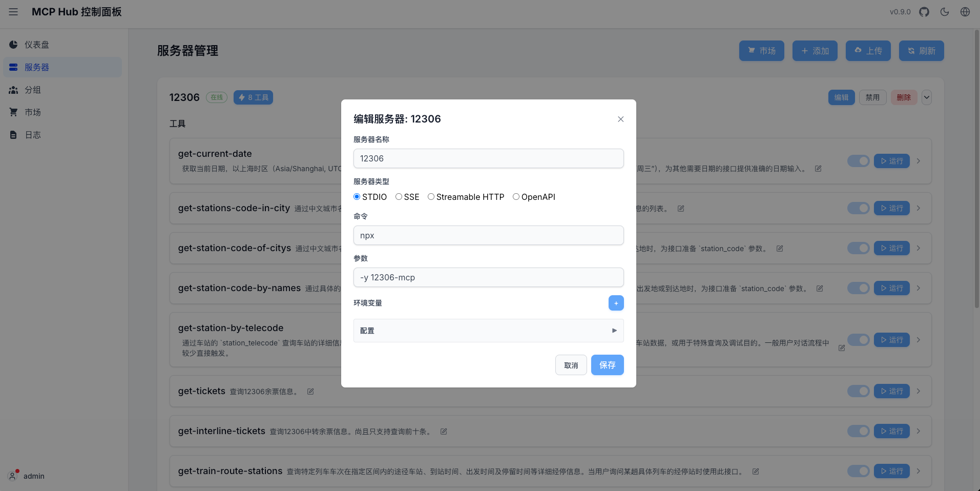Click the 参数 arguments input field
This screenshot has height=491, width=980.
[488, 277]
